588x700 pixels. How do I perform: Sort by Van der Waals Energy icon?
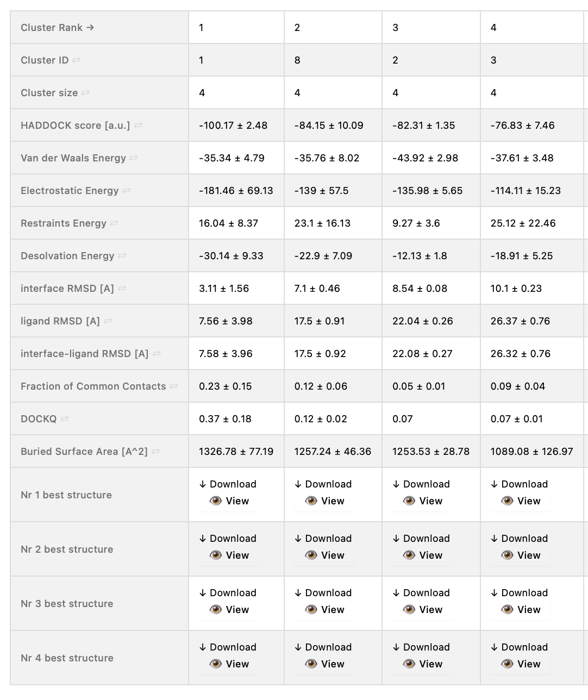pos(134,158)
